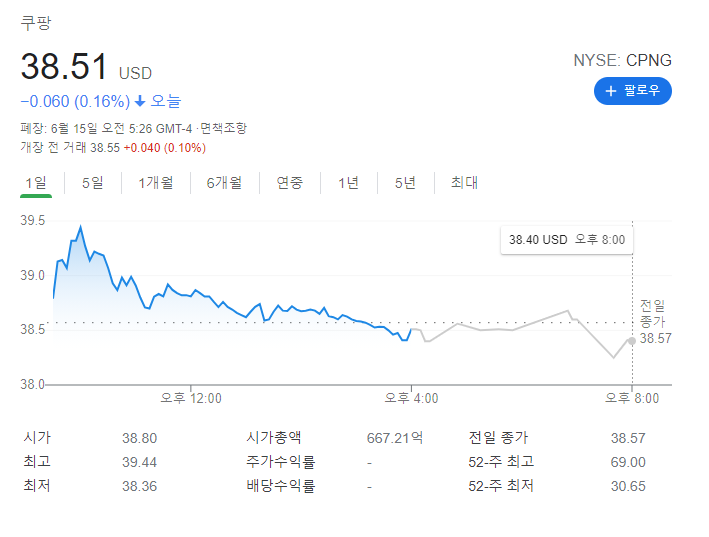Click the 52-주 최고 value 69.00
The image size is (709, 537).
point(628,462)
